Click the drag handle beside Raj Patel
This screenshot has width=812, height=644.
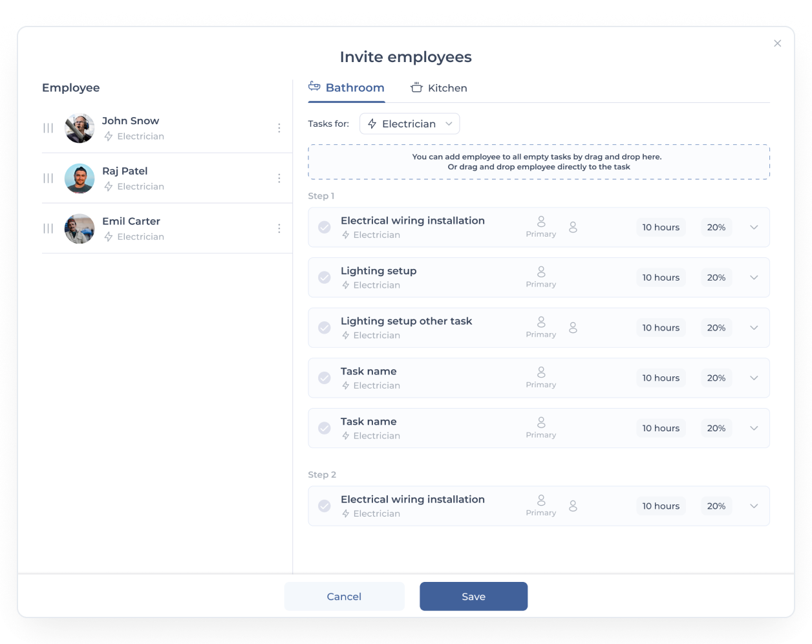[x=48, y=178]
